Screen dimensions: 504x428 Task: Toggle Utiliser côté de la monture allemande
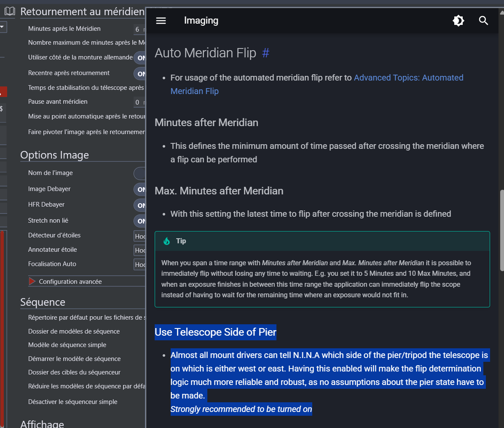140,58
